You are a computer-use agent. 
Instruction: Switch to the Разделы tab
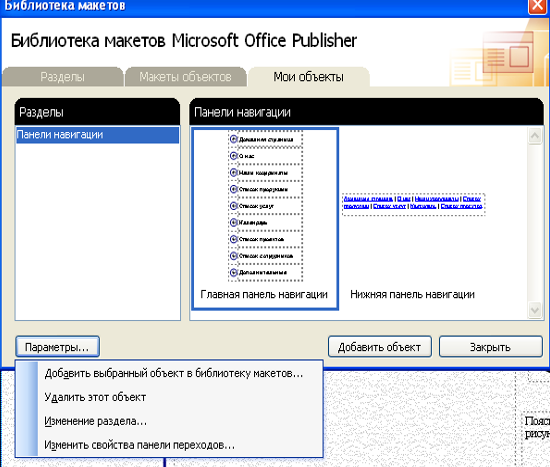click(62, 76)
